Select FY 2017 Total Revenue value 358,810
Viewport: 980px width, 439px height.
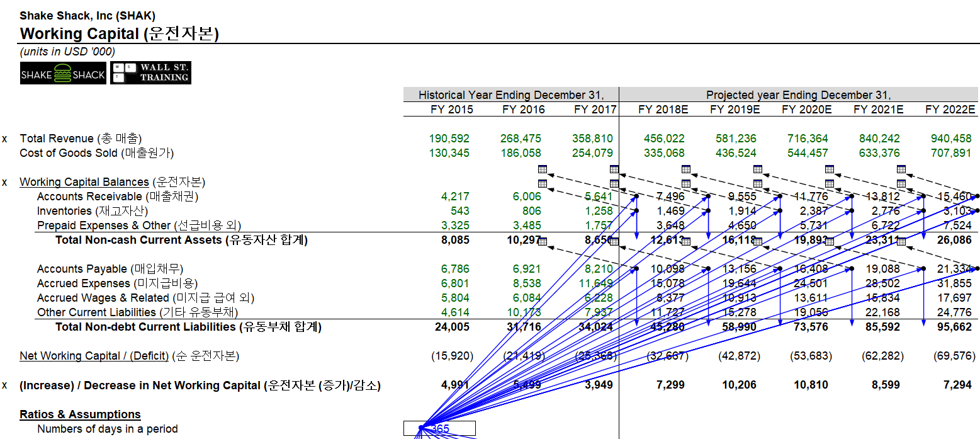592,139
